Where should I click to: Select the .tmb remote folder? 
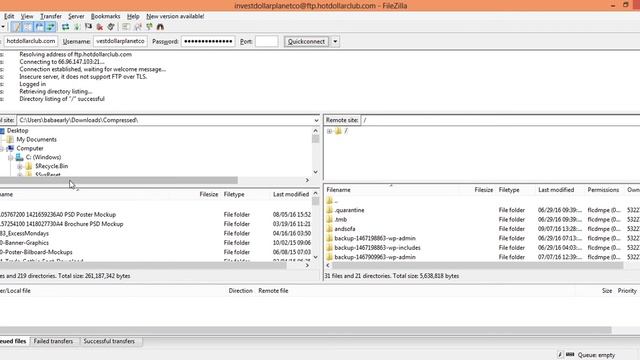pos(341,220)
